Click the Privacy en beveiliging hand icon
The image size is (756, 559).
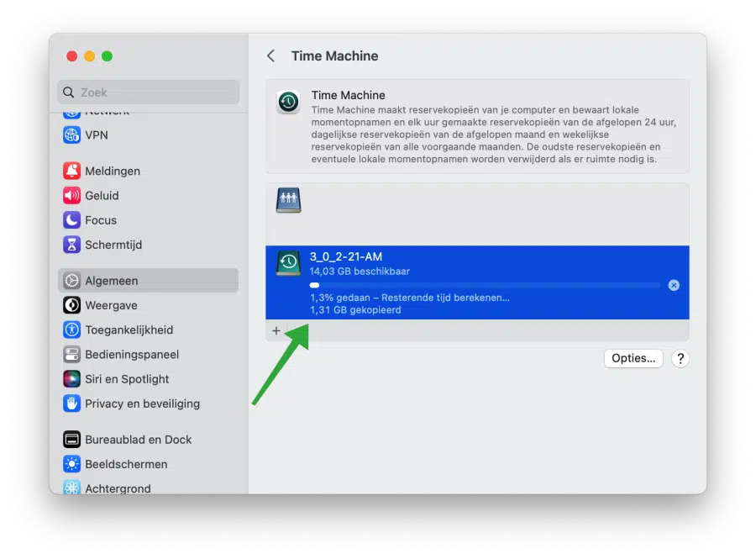point(72,403)
